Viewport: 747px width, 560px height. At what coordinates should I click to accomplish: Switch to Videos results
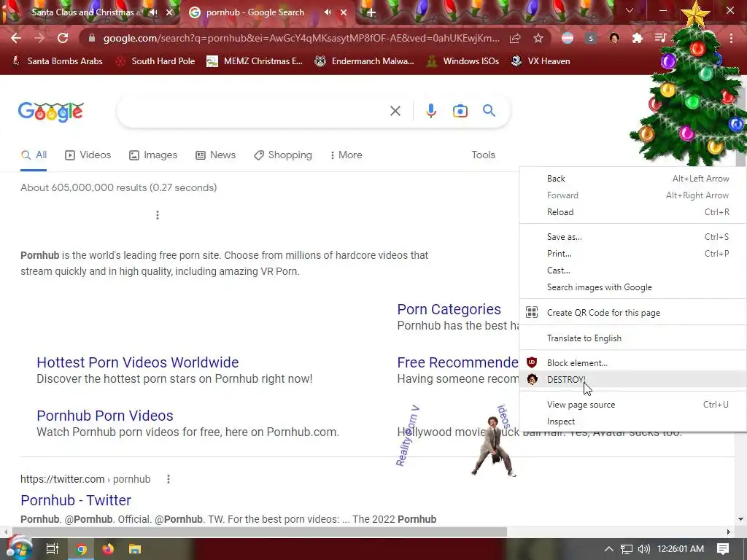click(88, 155)
